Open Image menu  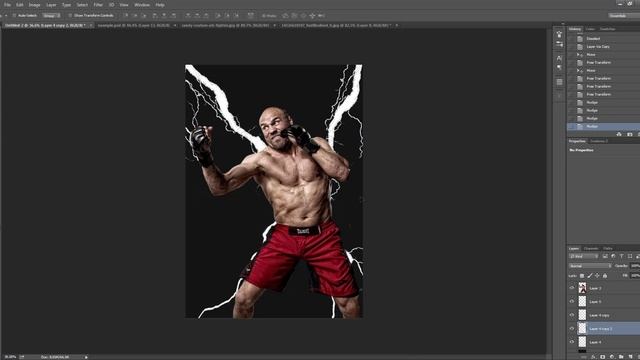point(34,5)
